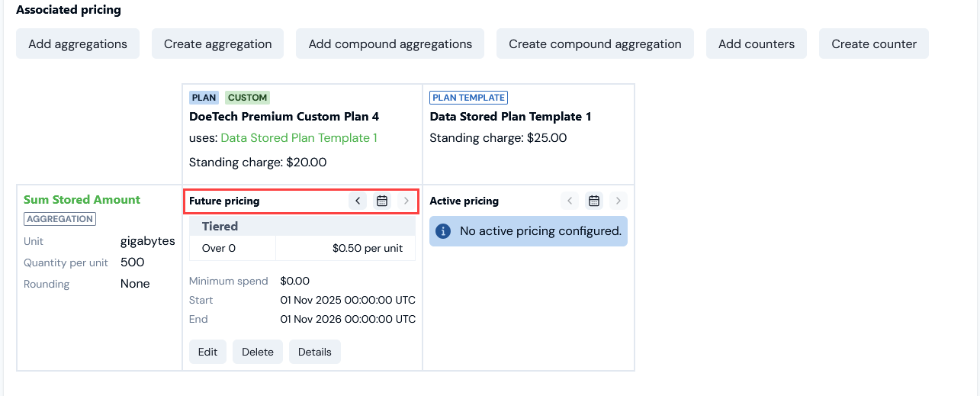Select Add compound aggregations
Screen dimensions: 980x396
(x=390, y=43)
